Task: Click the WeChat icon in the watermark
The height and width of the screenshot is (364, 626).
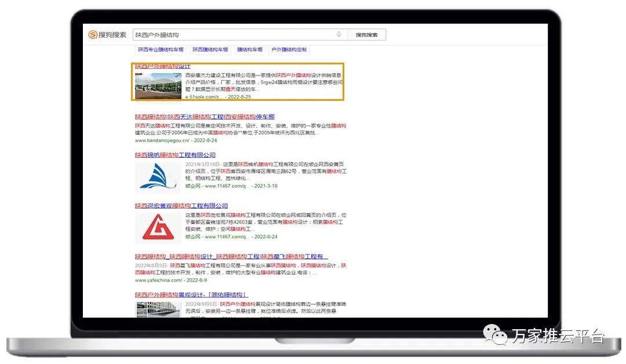Action: coord(494,334)
